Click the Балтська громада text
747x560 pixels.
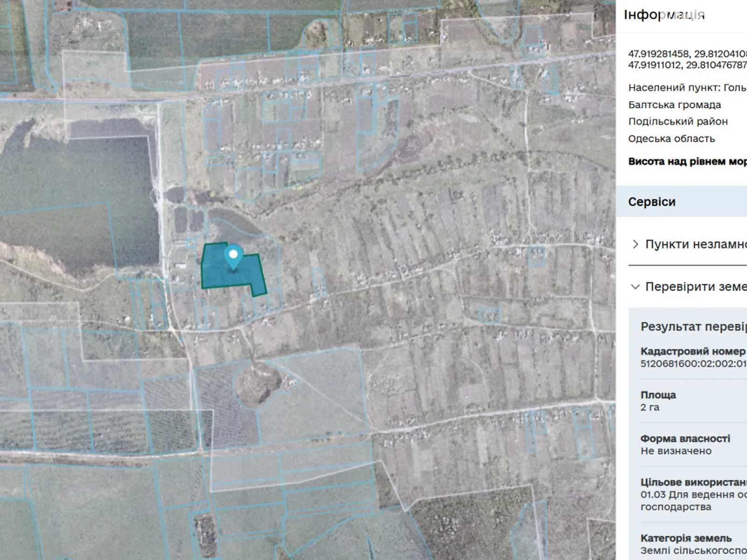[674, 105]
